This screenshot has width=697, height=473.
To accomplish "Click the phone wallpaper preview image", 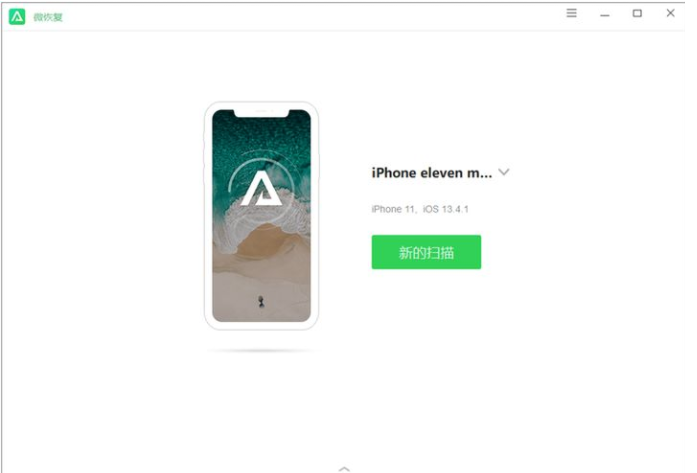I will [261, 216].
